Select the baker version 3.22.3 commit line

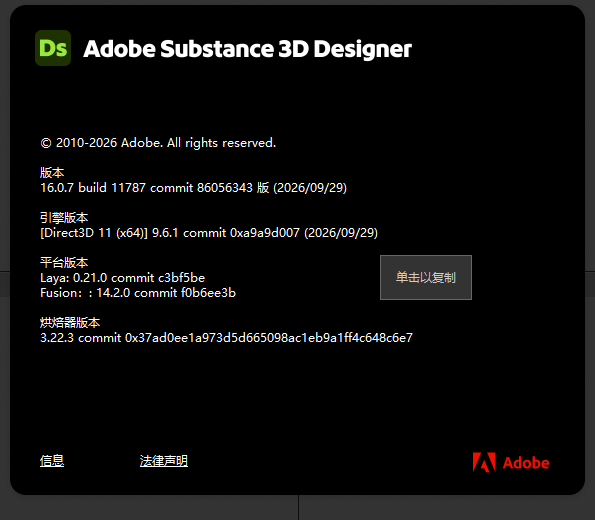pyautogui.click(x=227, y=337)
